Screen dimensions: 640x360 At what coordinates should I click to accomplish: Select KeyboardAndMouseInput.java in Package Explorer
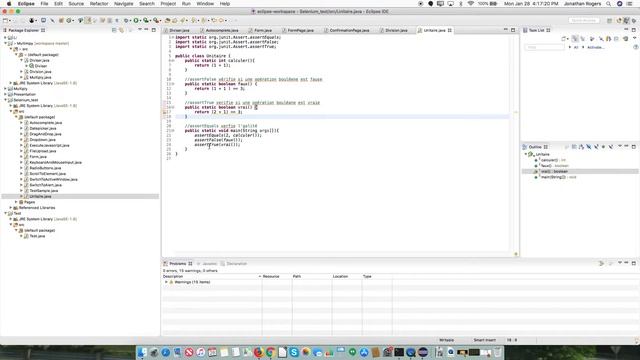pos(56,162)
